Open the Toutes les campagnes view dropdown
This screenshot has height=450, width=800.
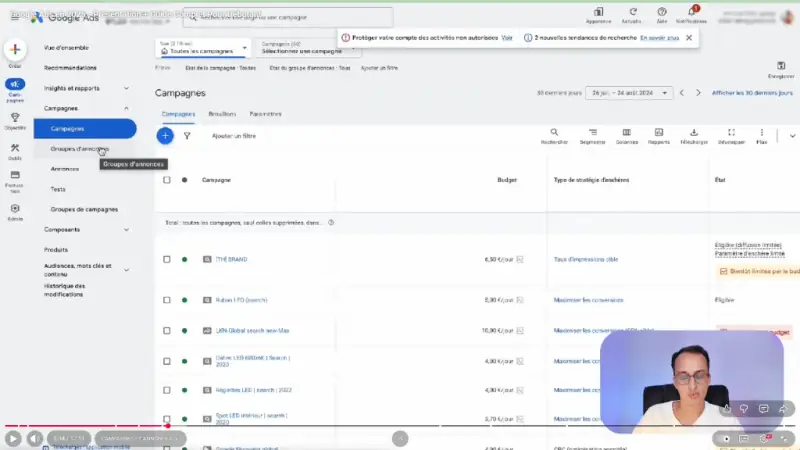pyautogui.click(x=203, y=48)
